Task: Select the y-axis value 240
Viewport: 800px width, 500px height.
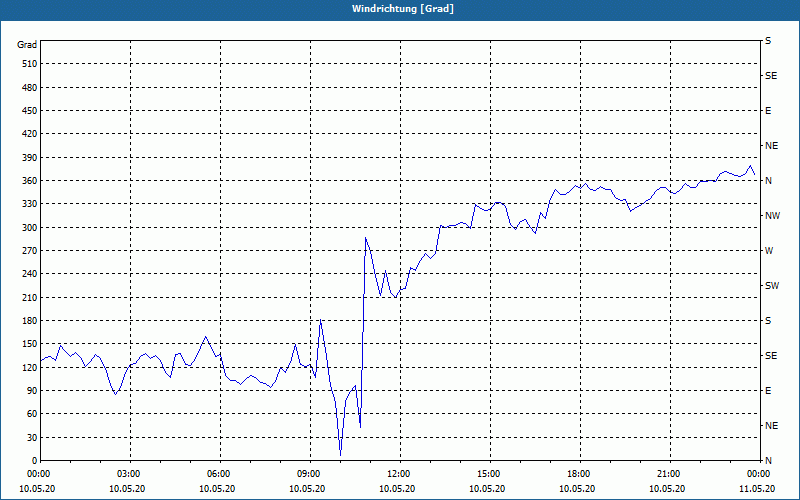Action: [30, 274]
